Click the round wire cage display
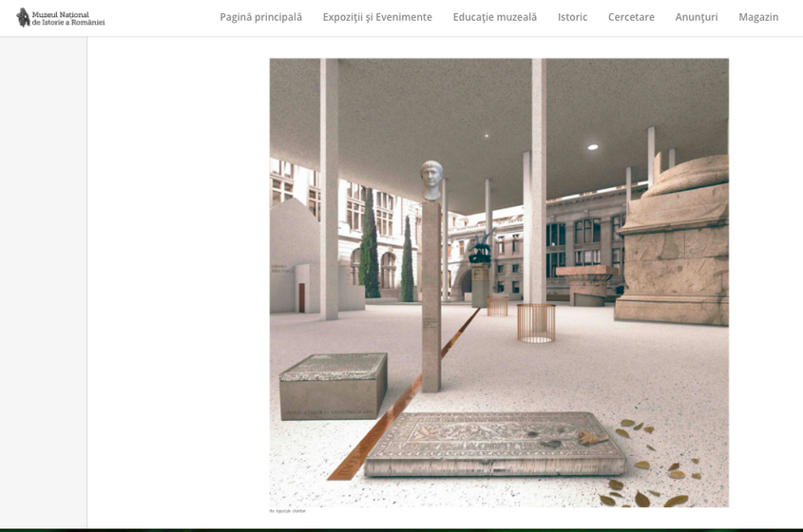Image resolution: width=803 pixels, height=532 pixels. (x=536, y=323)
